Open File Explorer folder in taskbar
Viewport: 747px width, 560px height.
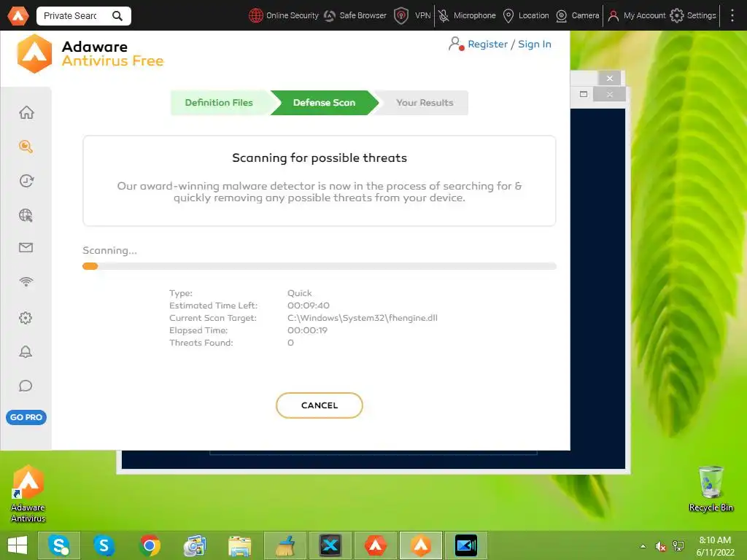click(239, 545)
